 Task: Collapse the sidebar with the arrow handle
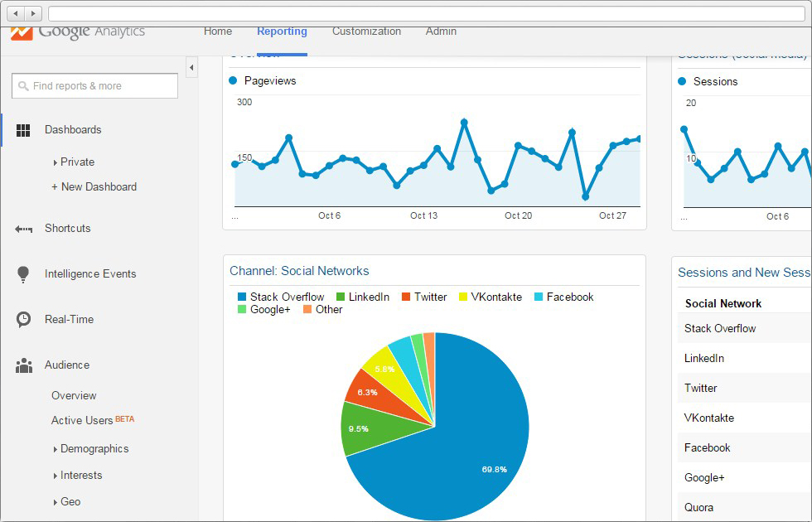(x=191, y=67)
